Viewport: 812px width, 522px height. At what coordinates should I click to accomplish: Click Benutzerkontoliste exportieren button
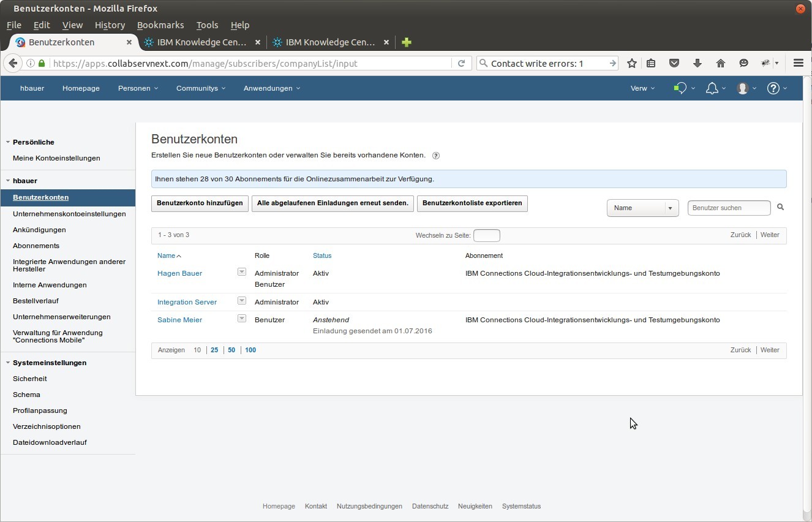472,203
